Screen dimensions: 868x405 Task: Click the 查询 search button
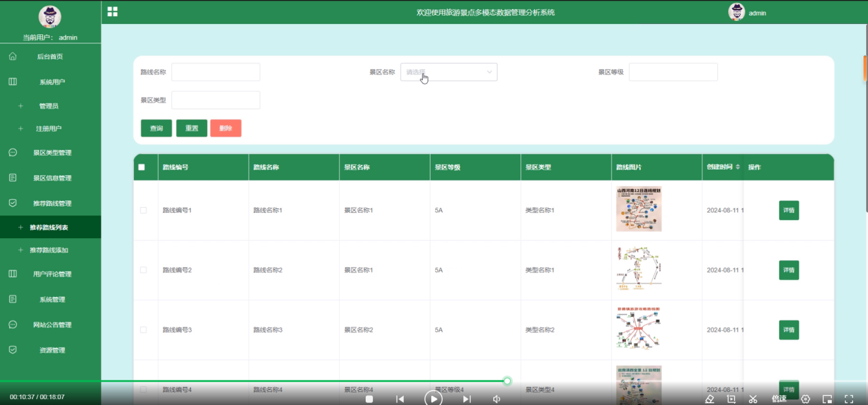(156, 128)
